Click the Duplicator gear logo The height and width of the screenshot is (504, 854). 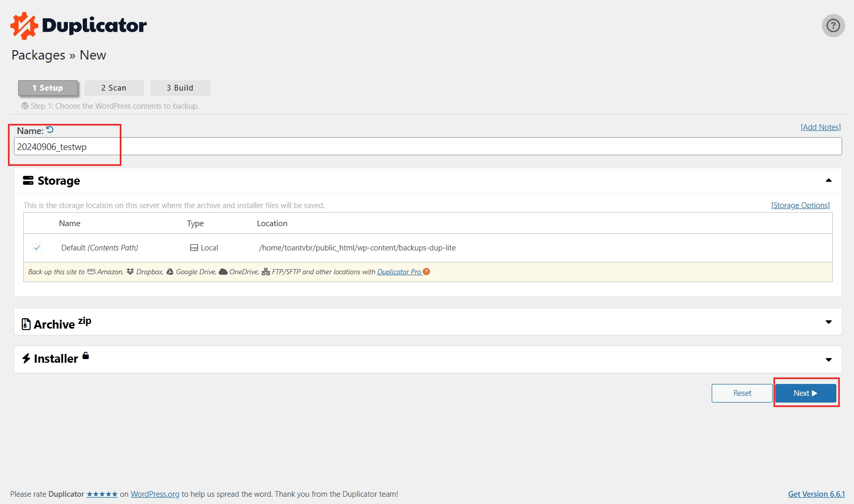click(x=24, y=26)
